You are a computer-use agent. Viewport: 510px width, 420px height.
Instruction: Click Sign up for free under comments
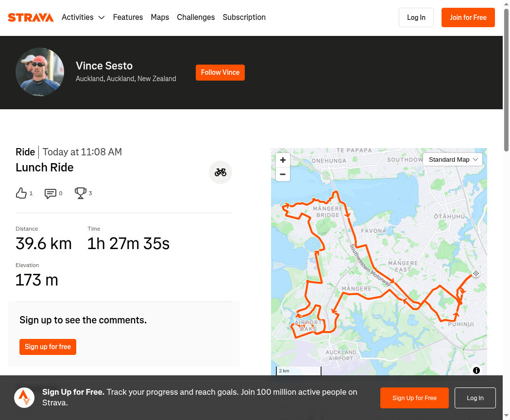tap(48, 347)
